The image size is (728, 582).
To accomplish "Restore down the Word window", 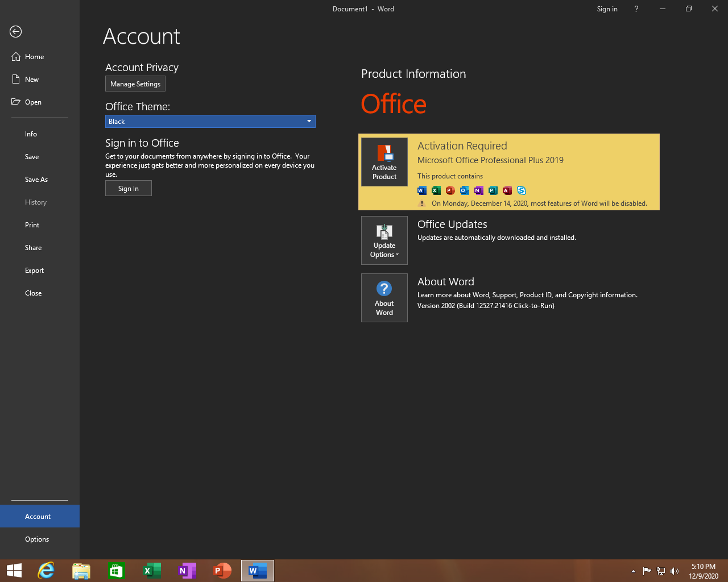I will (x=689, y=9).
